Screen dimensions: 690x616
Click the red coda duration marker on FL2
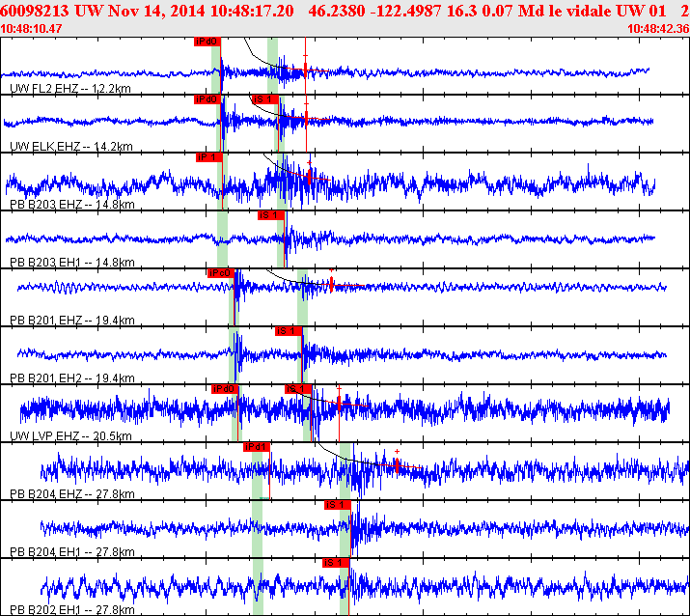coord(305,69)
